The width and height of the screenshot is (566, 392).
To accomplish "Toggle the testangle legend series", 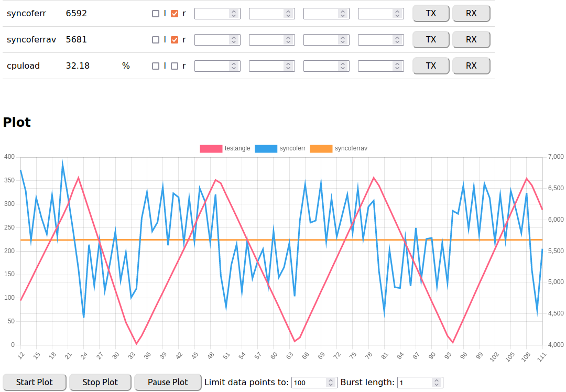I will [211, 149].
